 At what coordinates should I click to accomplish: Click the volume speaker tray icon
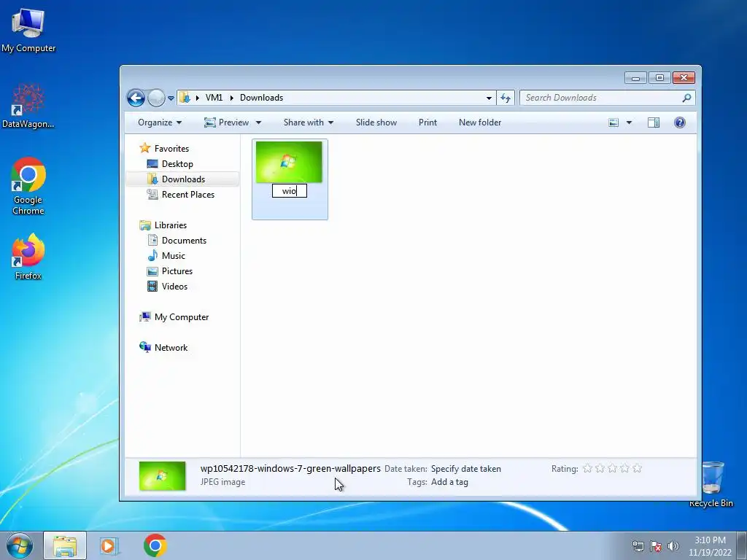click(673, 546)
